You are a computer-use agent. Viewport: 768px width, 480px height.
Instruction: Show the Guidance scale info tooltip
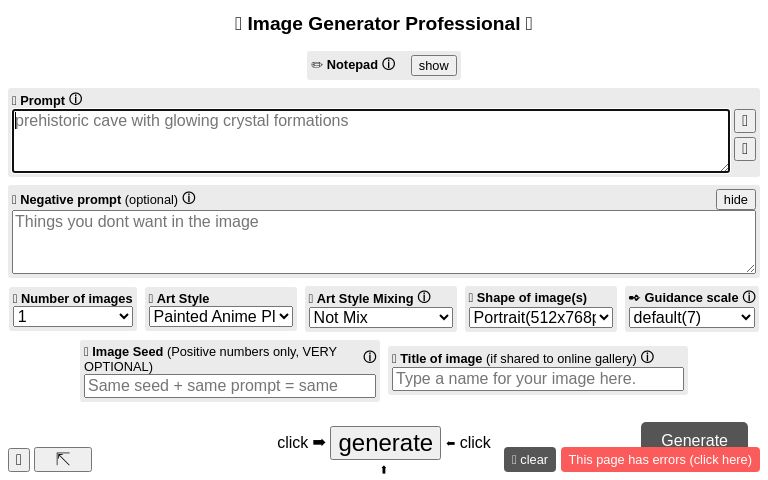pos(749,297)
